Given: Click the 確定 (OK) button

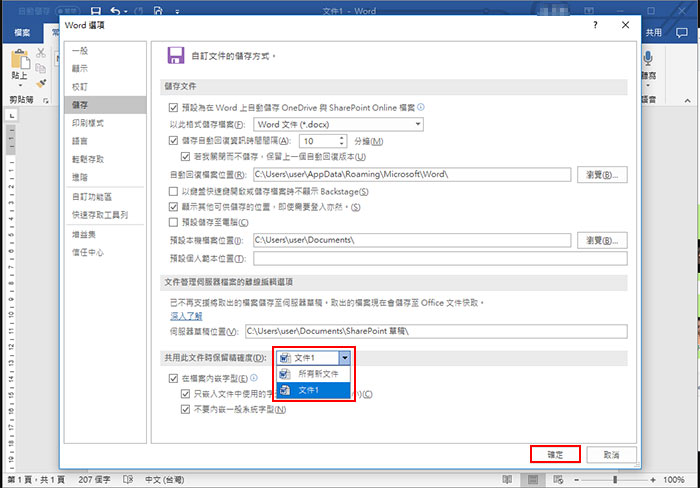Looking at the screenshot, I should [x=555, y=455].
